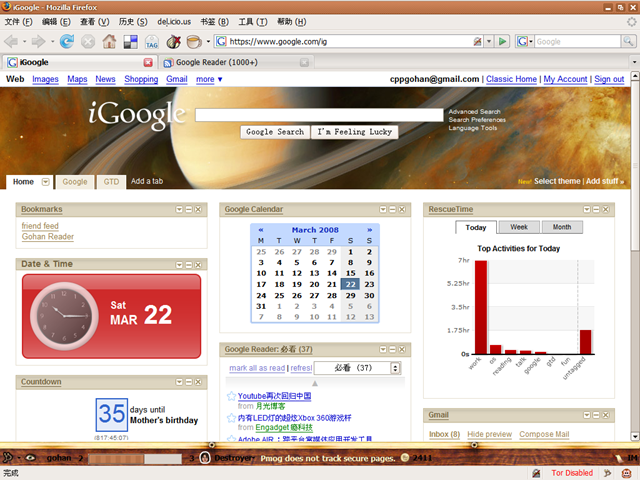Screen dimensions: 640x480
Task: Click the green Go arrow button
Action: (502, 41)
